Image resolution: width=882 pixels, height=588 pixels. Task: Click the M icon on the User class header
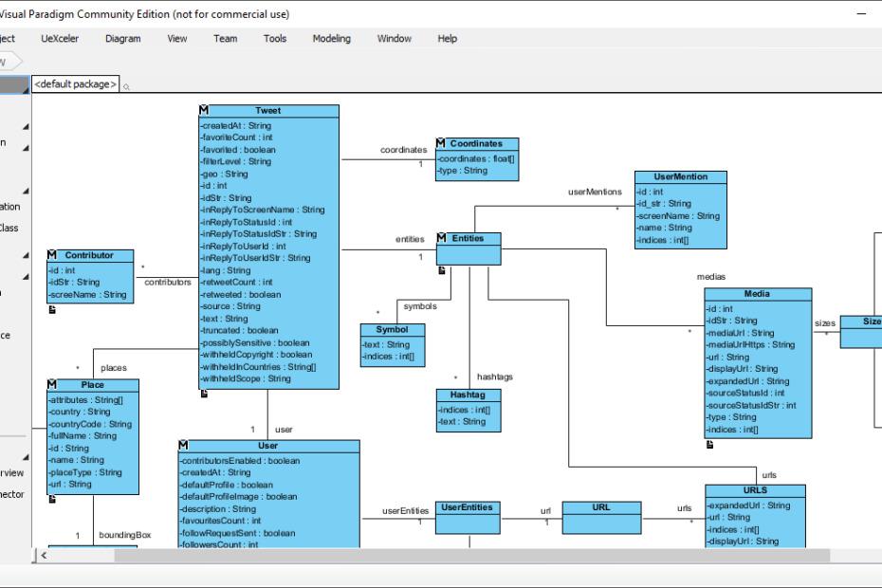(x=186, y=445)
